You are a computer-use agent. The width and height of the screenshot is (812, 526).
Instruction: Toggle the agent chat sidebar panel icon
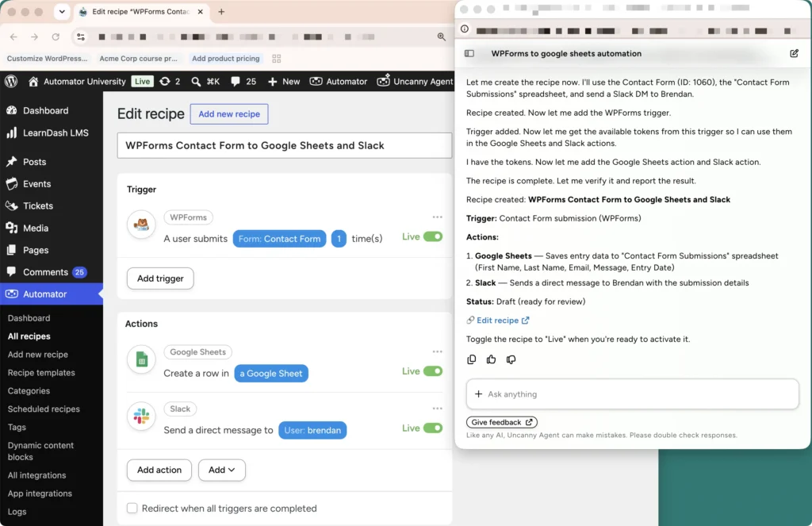469,53
